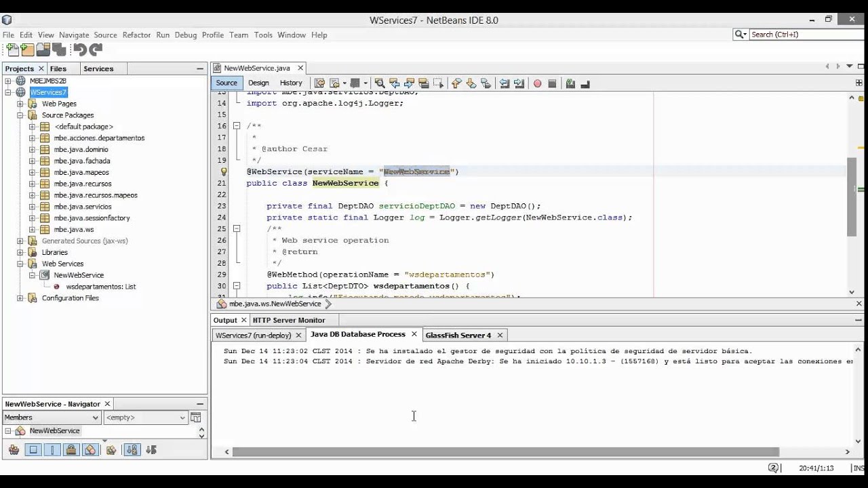The image size is (868, 488).
Task: Open the Tools menu
Action: point(263,35)
